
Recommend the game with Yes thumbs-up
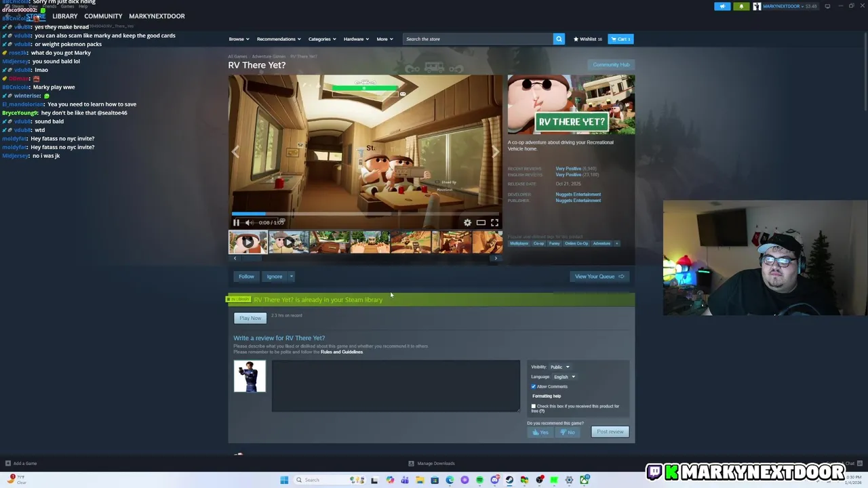point(540,432)
